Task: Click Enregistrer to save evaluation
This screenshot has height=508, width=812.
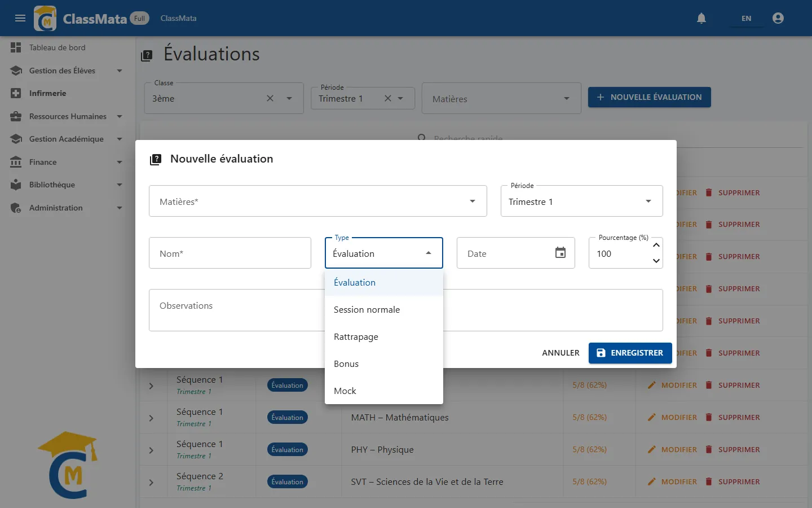Action: [630, 353]
